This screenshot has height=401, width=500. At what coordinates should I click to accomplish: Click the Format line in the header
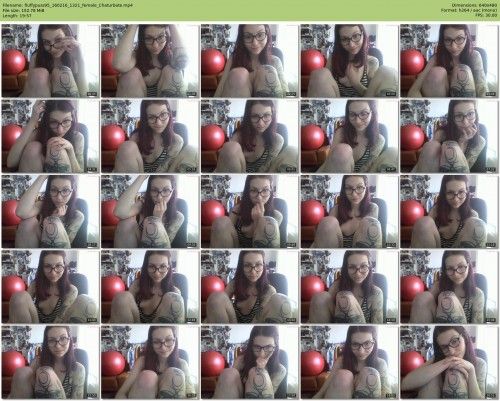pos(469,10)
